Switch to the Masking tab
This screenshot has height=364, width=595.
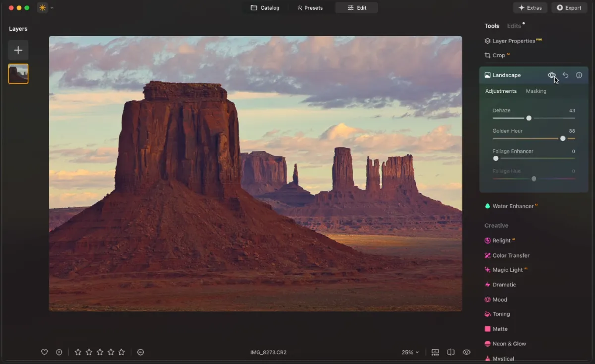tap(536, 91)
